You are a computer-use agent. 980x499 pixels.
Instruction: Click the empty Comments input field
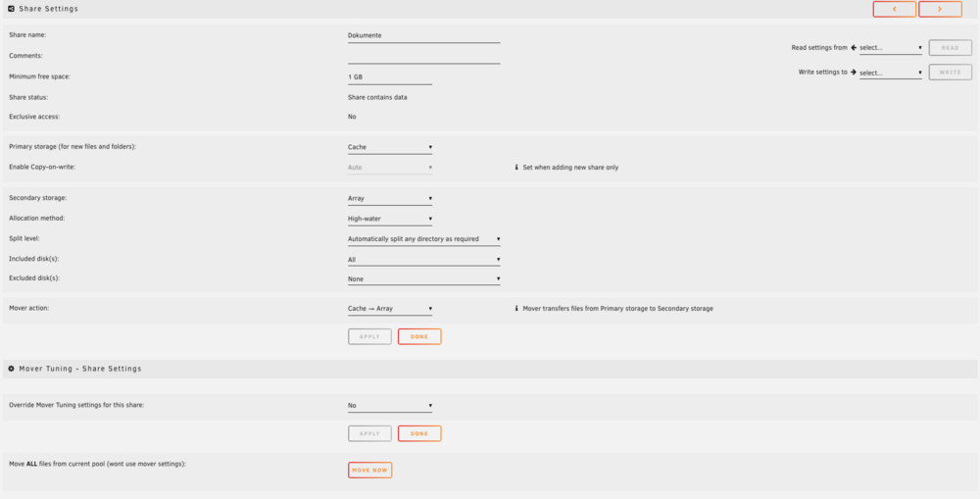424,56
